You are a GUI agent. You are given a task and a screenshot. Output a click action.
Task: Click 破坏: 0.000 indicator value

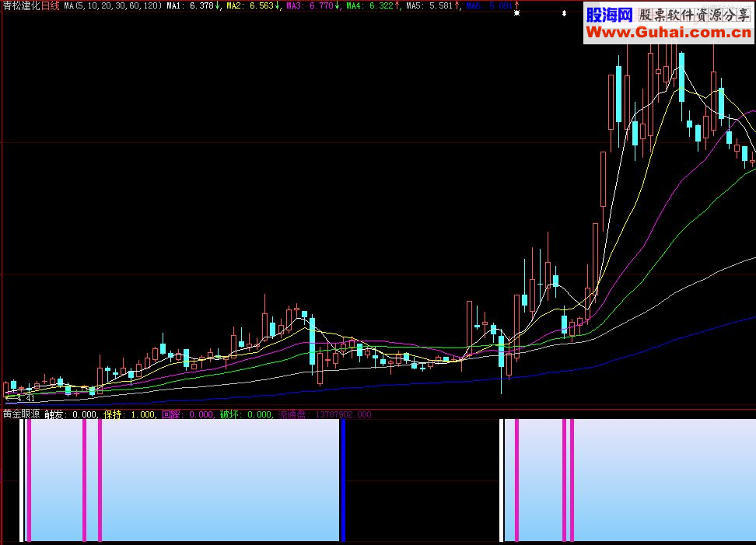pyautogui.click(x=246, y=414)
